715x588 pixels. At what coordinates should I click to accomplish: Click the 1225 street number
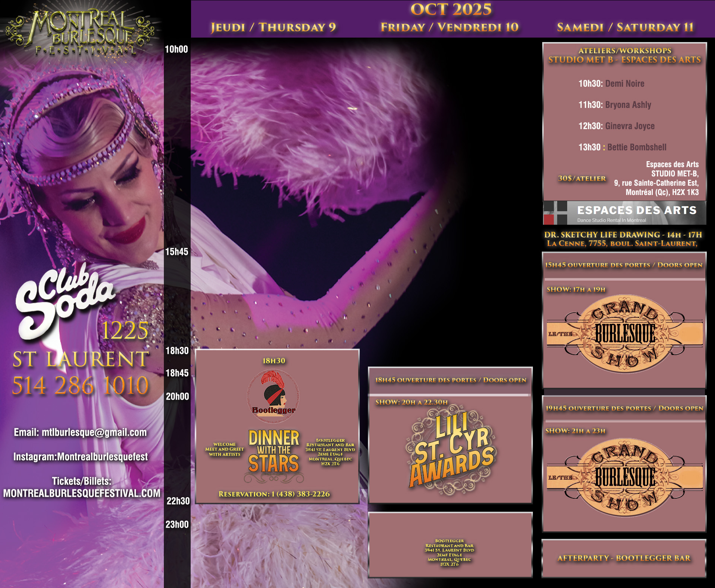125,330
